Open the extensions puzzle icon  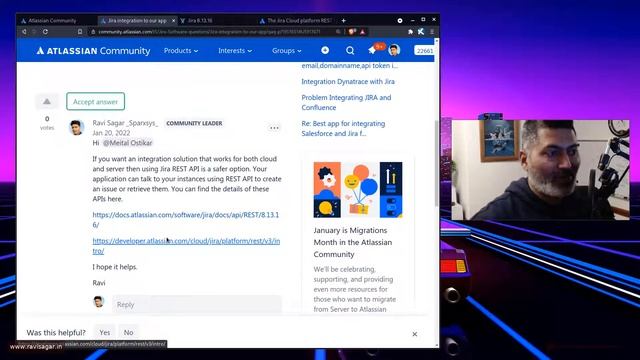pos(410,31)
